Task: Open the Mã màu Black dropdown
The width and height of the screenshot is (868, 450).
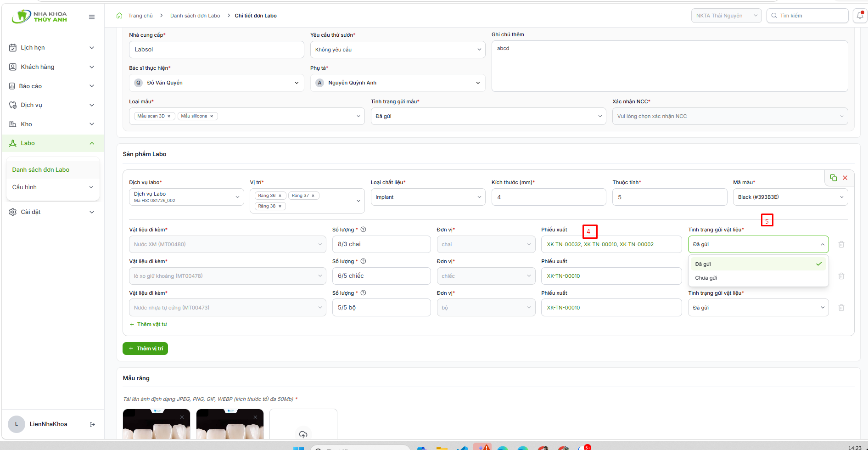Action: [790, 197]
